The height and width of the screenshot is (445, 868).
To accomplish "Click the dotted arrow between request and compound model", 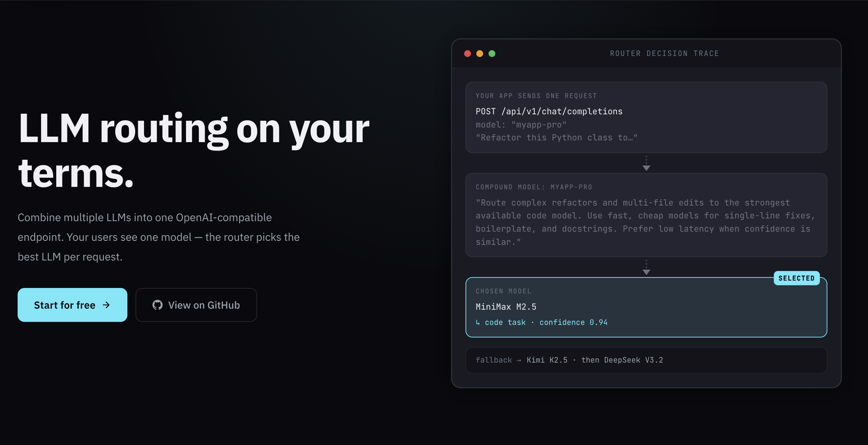I will click(x=646, y=164).
